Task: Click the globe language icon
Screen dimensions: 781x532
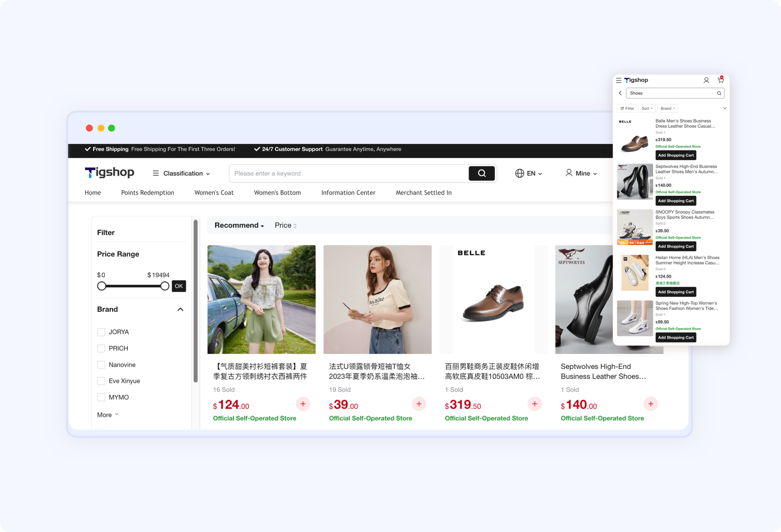Action: coord(519,173)
